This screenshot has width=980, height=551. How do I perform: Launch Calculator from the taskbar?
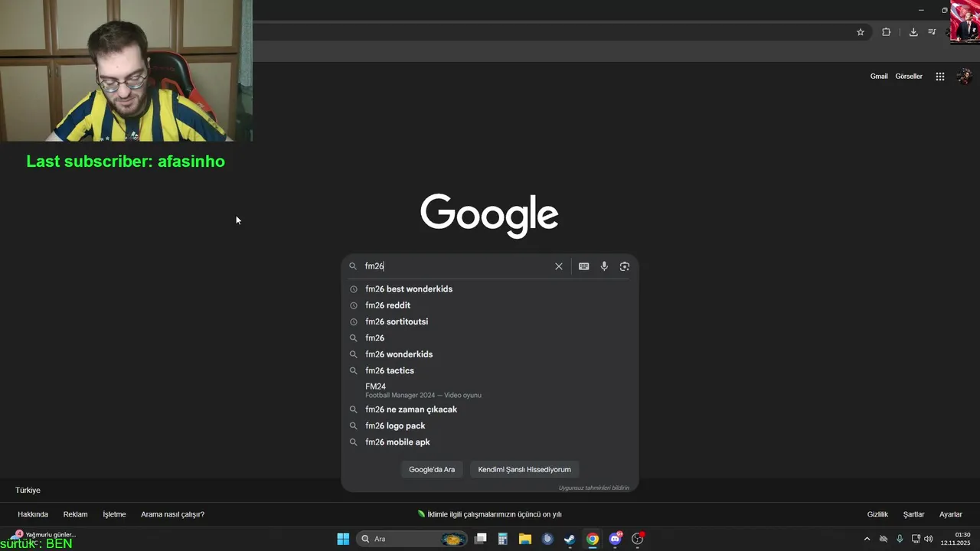[x=502, y=539]
